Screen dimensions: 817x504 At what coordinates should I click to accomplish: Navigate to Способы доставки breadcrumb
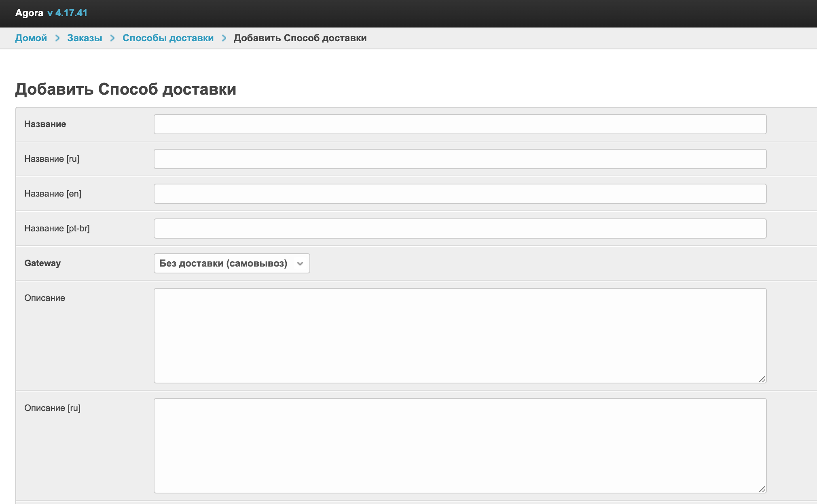pos(168,38)
